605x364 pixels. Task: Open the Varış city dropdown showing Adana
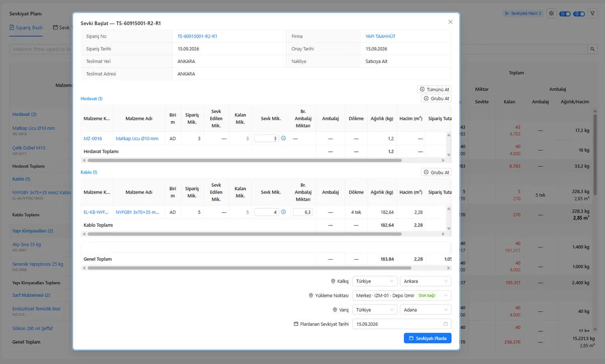click(x=425, y=310)
